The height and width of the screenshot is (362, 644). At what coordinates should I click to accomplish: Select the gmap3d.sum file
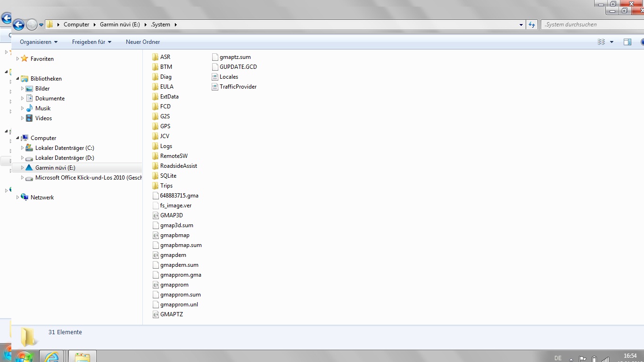click(x=173, y=225)
